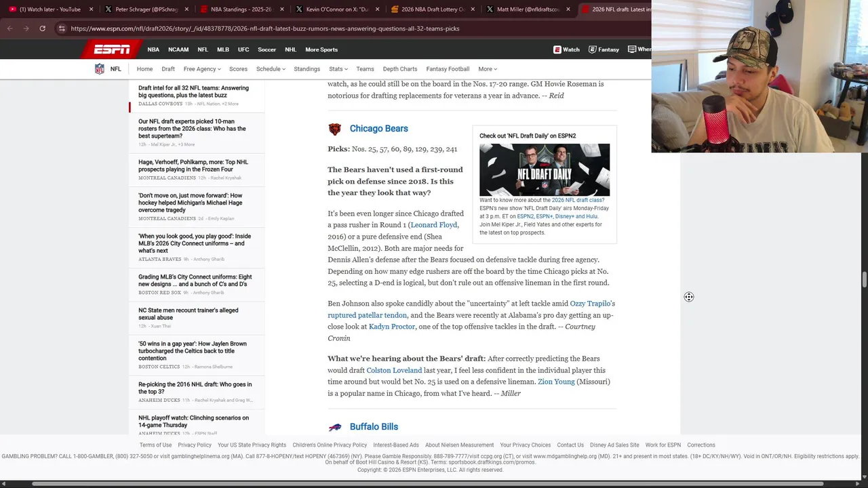Click the browser reload icon
This screenshot has width=868, height=488.
point(42,28)
